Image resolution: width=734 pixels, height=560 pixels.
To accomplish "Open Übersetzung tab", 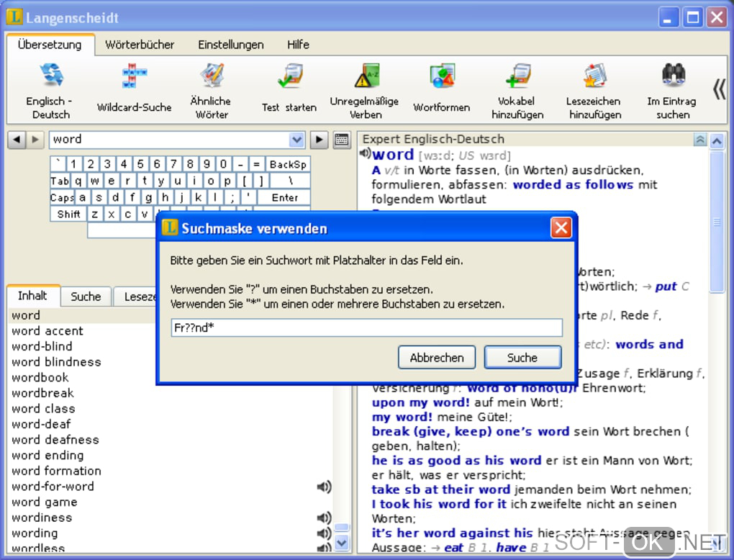I will point(50,45).
